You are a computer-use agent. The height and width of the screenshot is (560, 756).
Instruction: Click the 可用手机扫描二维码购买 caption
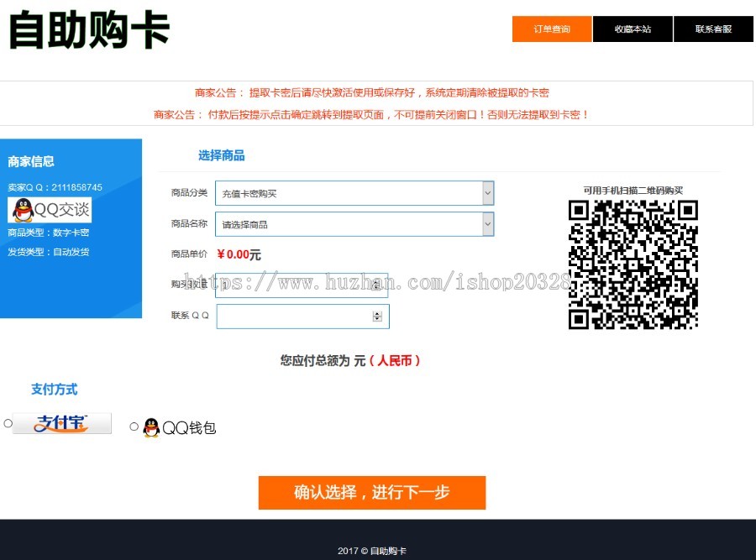point(633,191)
